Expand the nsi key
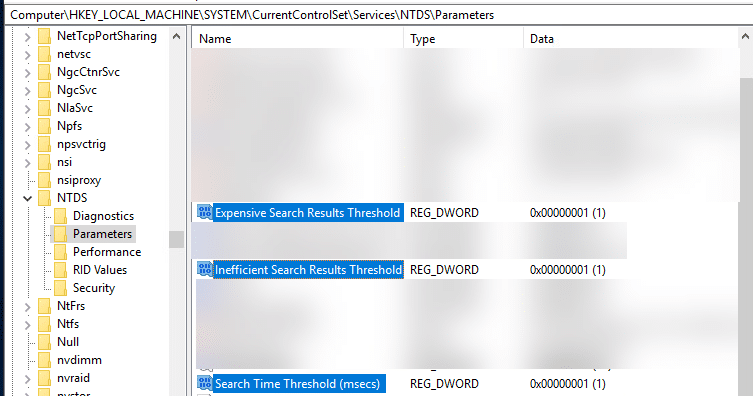Viewport: 753px width, 396px height. (x=27, y=163)
